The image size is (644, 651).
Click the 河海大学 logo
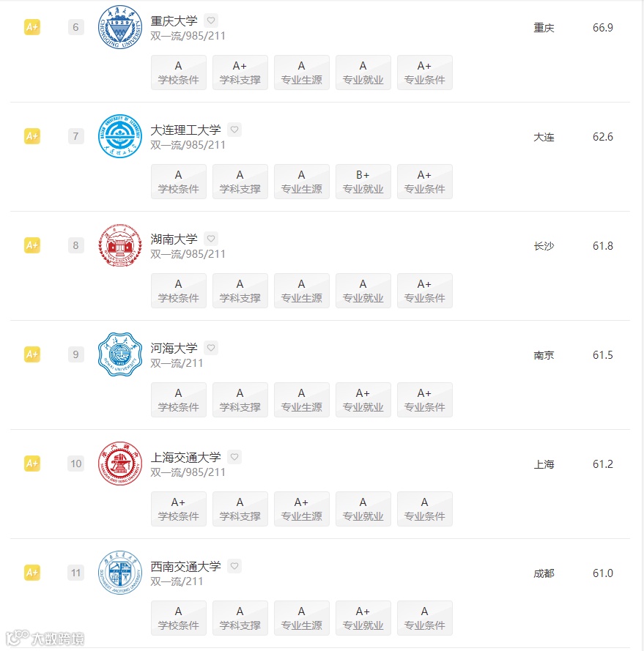coord(120,354)
